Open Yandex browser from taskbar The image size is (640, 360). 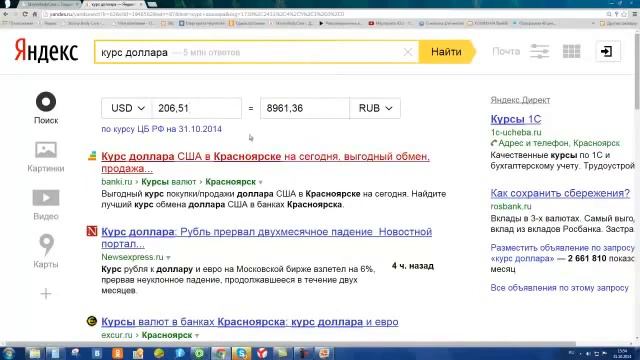tap(262, 353)
